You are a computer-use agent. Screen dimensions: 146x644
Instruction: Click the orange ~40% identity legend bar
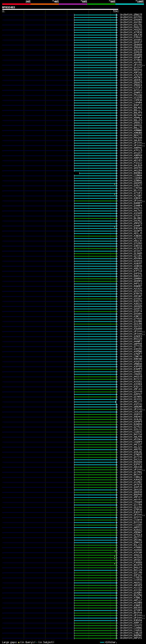point(45,4)
